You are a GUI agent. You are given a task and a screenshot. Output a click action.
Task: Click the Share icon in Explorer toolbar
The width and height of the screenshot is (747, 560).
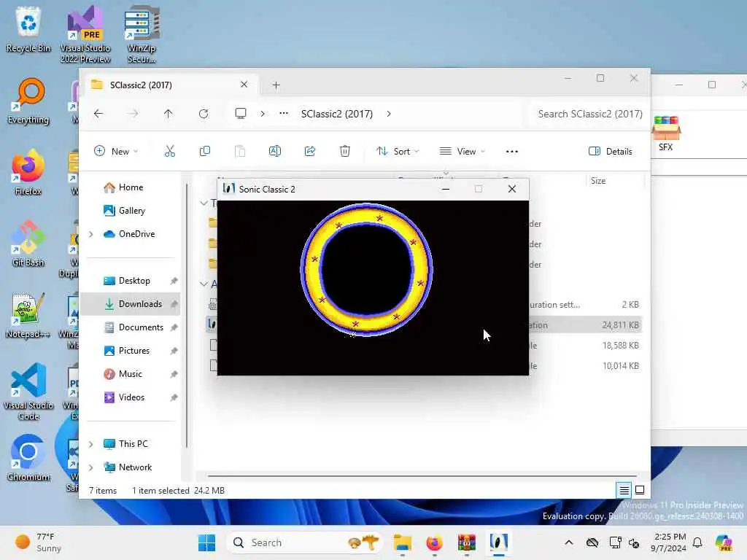tap(310, 152)
